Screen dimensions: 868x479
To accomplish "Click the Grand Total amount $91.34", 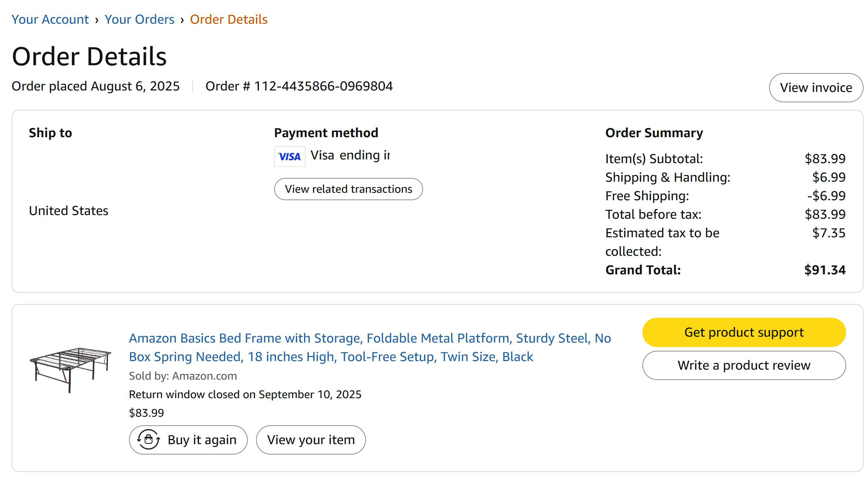I will [x=825, y=270].
